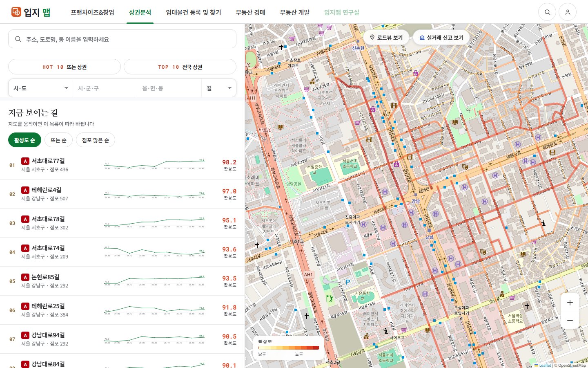This screenshot has width=588, height=368.
Task: Open the 프랜차이즈&창업 menu
Action: (x=92, y=12)
